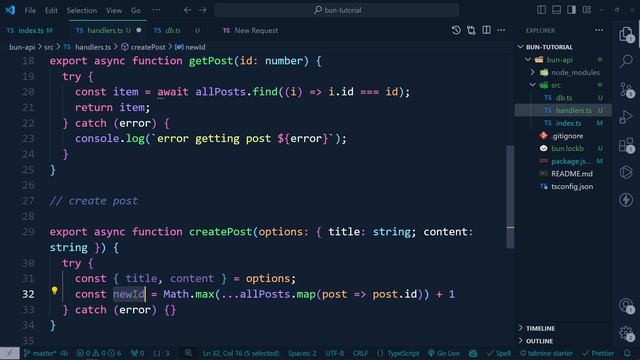Click the remote window indicator in status bar
640x360 pixels.
click(x=9, y=353)
